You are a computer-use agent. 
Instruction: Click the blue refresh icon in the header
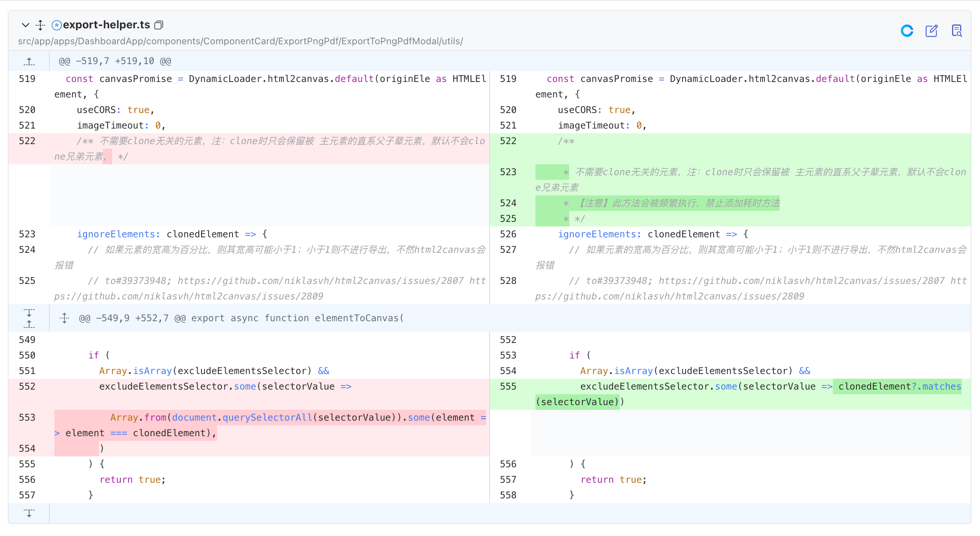pos(907,31)
